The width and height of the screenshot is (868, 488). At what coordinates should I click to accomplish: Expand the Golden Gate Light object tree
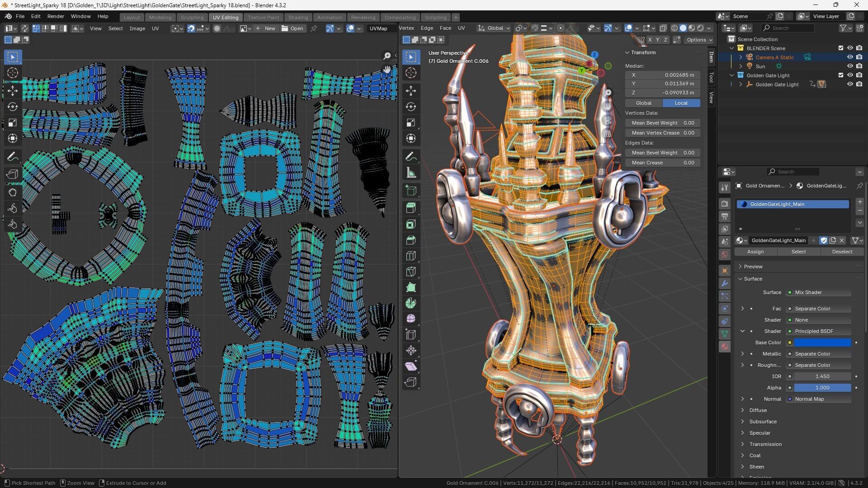(x=741, y=84)
